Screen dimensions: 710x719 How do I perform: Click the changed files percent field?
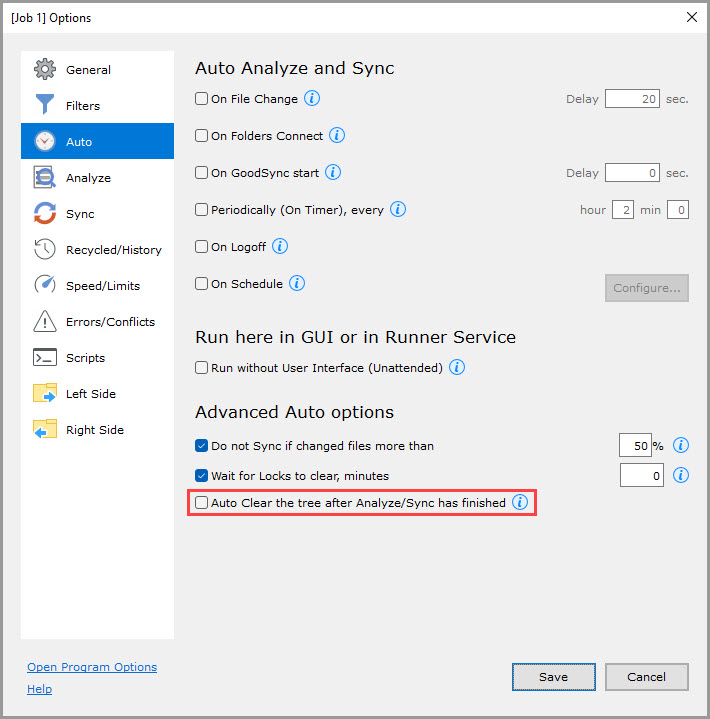tap(635, 446)
